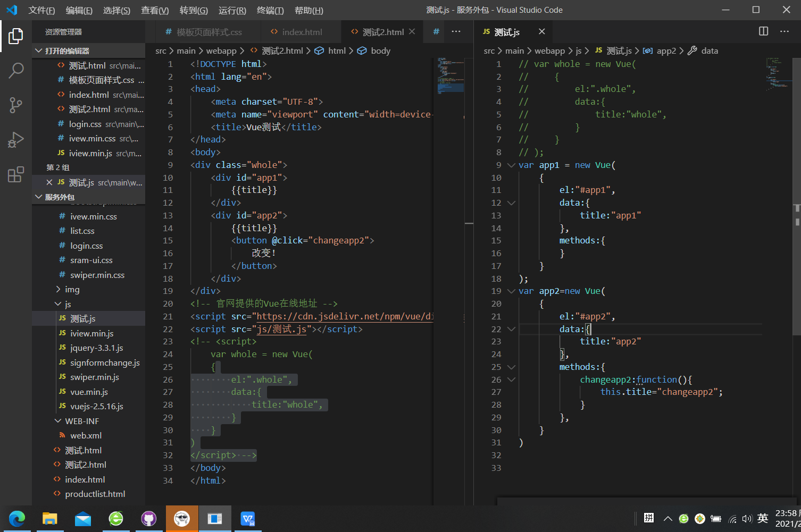This screenshot has width=801, height=532.
Task: Switch to the index.html tab
Action: (302, 32)
